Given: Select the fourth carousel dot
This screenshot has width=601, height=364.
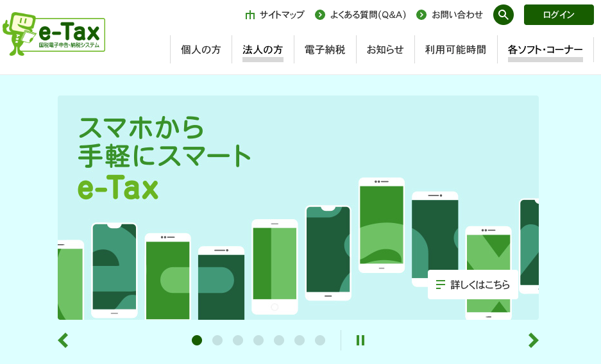Looking at the screenshot, I should 258,340.
